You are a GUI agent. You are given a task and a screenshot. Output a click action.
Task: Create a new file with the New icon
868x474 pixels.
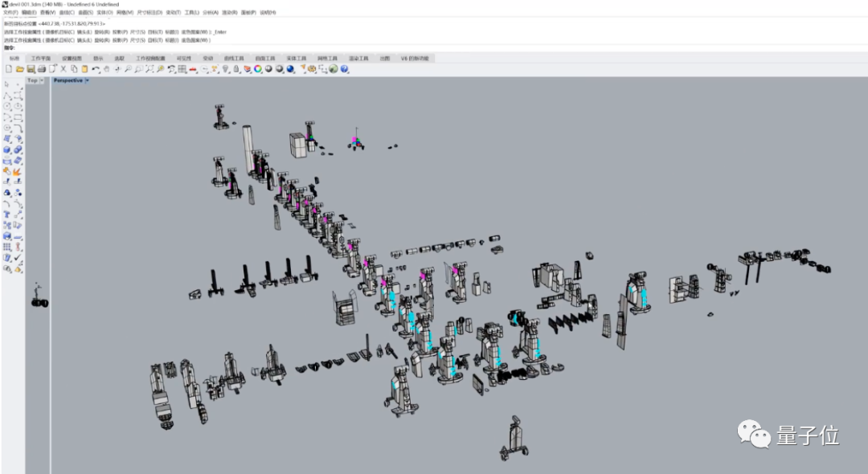(x=9, y=69)
